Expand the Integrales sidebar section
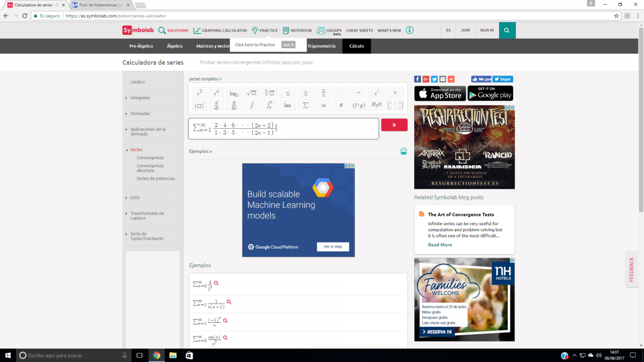The width and height of the screenshot is (644, 362). tap(140, 98)
